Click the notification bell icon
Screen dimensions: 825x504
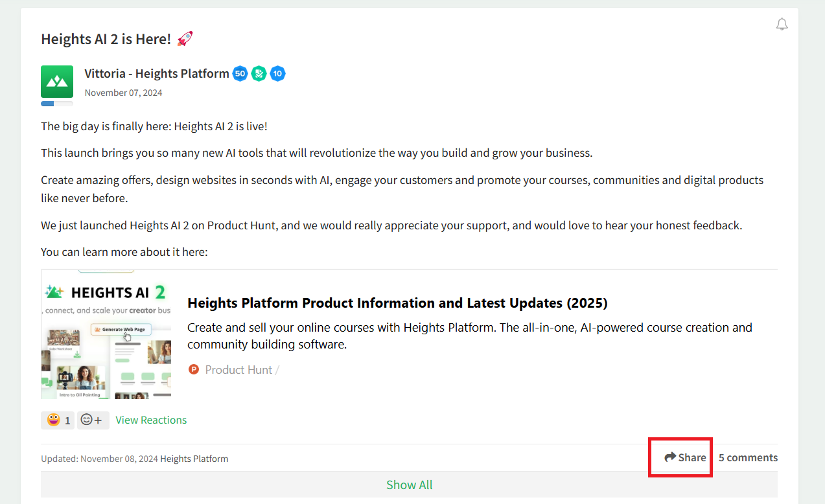pyautogui.click(x=782, y=25)
